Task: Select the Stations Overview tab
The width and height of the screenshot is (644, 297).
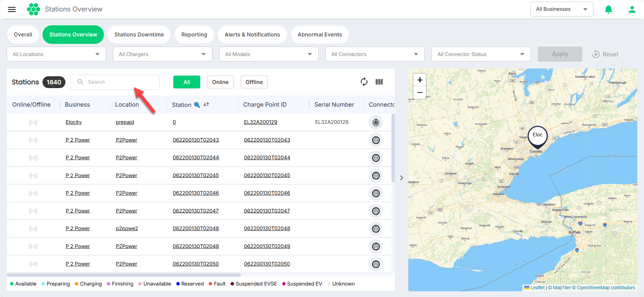Action: [x=73, y=34]
